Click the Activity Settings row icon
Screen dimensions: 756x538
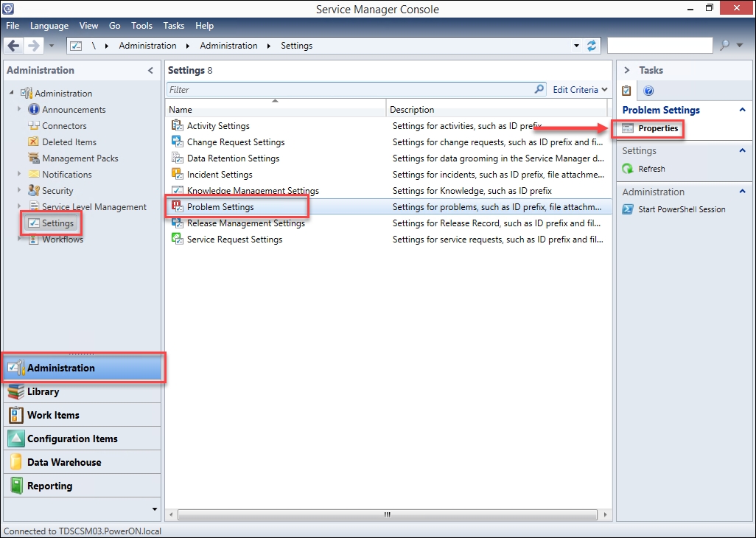(x=178, y=126)
